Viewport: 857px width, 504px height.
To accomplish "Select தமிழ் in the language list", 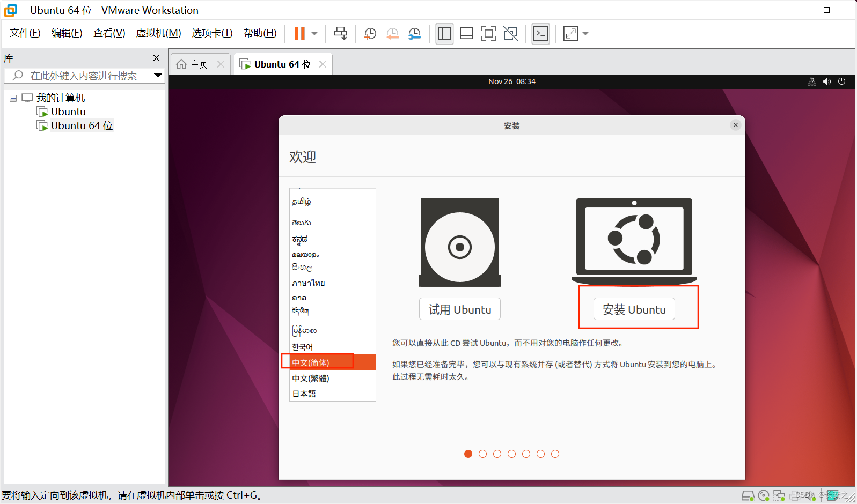I will click(302, 202).
